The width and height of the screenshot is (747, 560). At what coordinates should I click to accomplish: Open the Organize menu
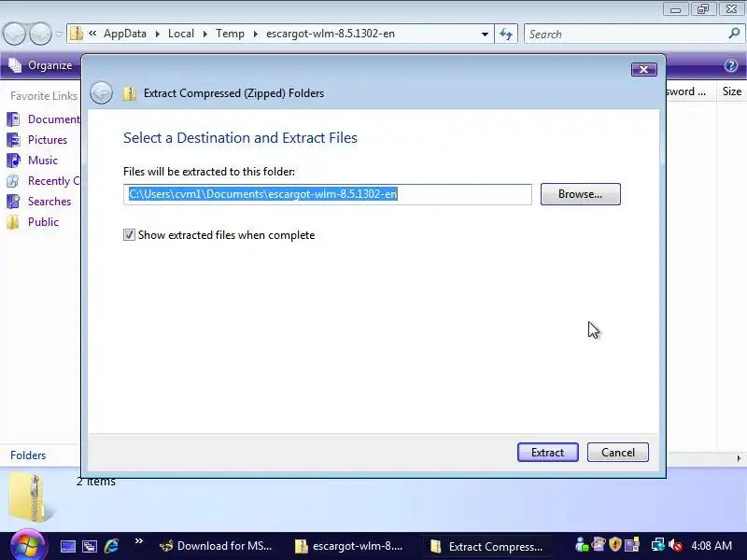click(42, 65)
